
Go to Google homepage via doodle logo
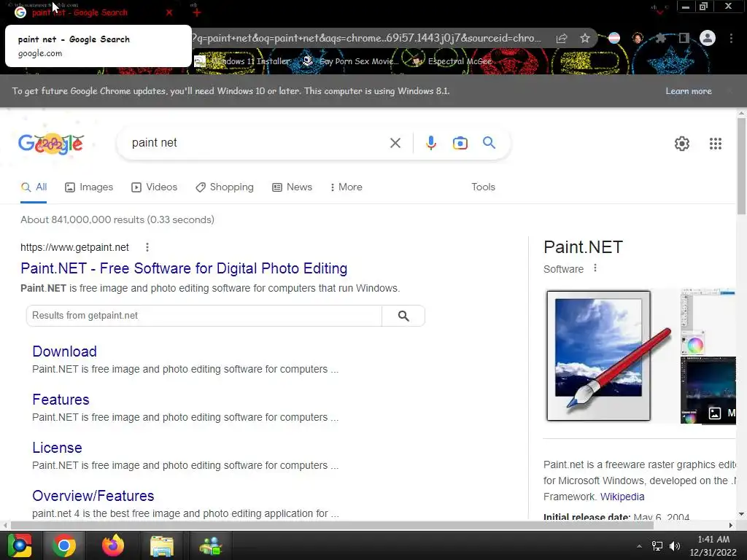click(51, 143)
